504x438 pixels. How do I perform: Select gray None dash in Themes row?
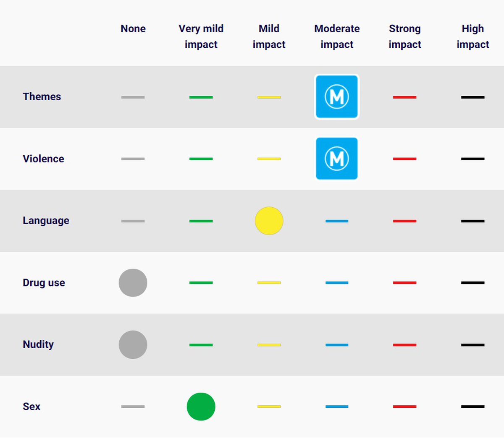coord(133,97)
